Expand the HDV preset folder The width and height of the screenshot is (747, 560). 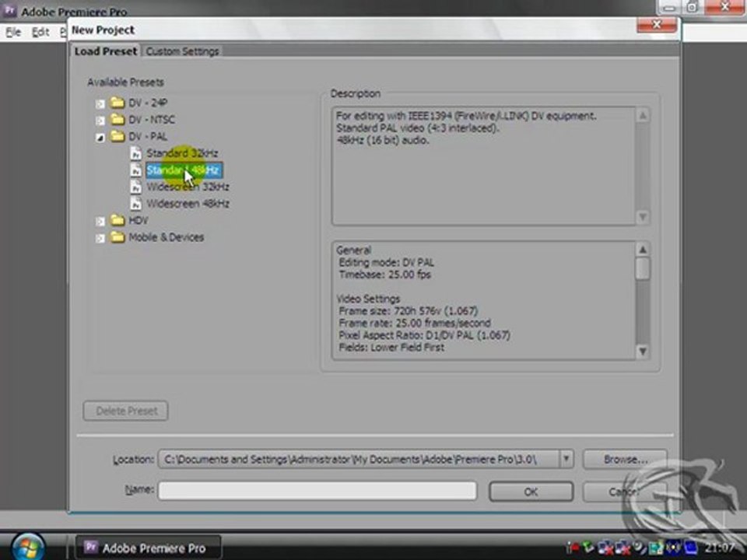click(x=100, y=222)
